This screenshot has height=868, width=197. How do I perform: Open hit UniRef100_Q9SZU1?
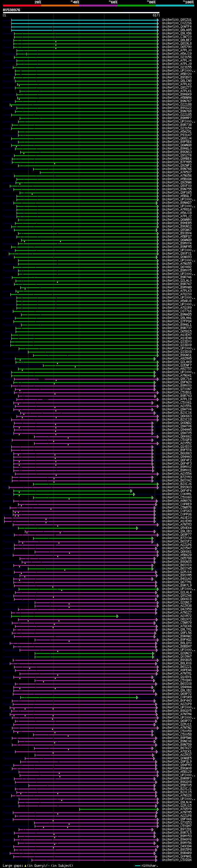tap(176, 20)
